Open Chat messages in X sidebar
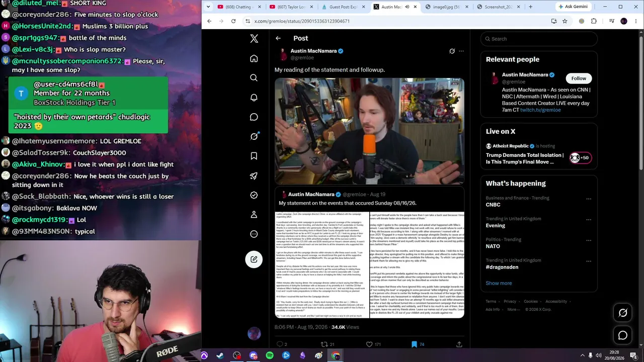Viewport: 644px width, 362px height. coord(254,117)
